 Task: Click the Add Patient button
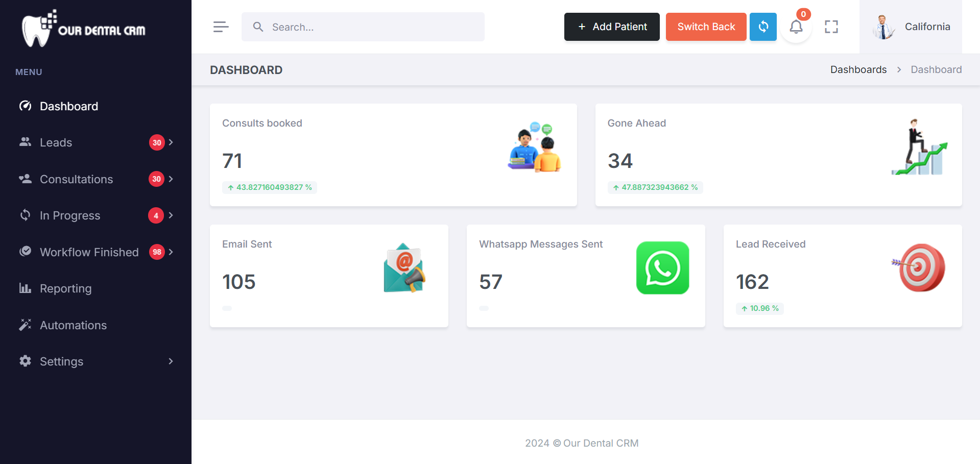(x=611, y=27)
